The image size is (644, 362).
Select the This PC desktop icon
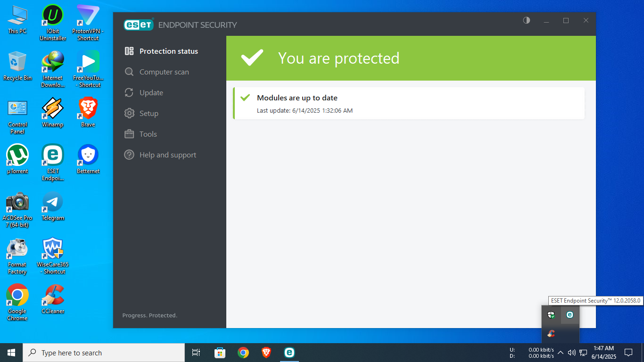(x=17, y=20)
